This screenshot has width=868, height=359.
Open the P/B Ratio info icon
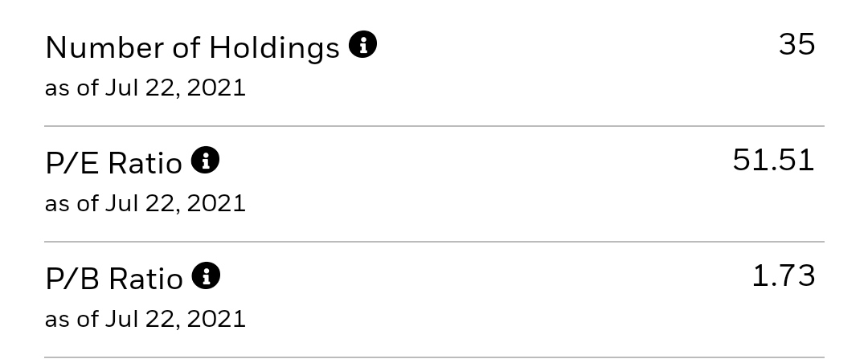[x=206, y=275]
